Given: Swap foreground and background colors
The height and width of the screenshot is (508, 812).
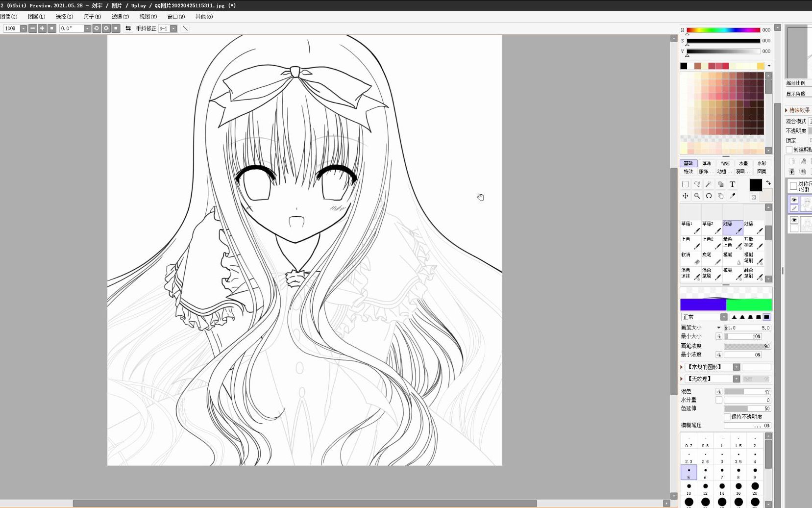Looking at the screenshot, I should pos(768,182).
